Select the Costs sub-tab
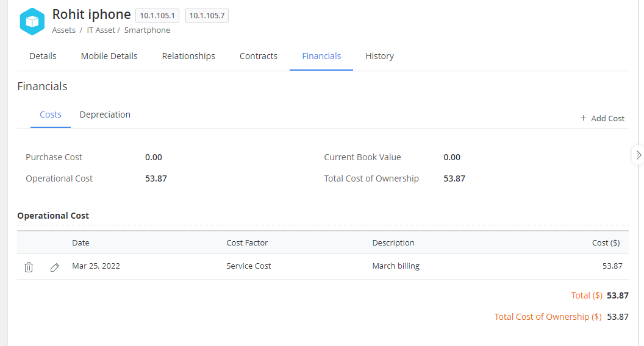Screen dimensions: 644x346 coord(51,115)
